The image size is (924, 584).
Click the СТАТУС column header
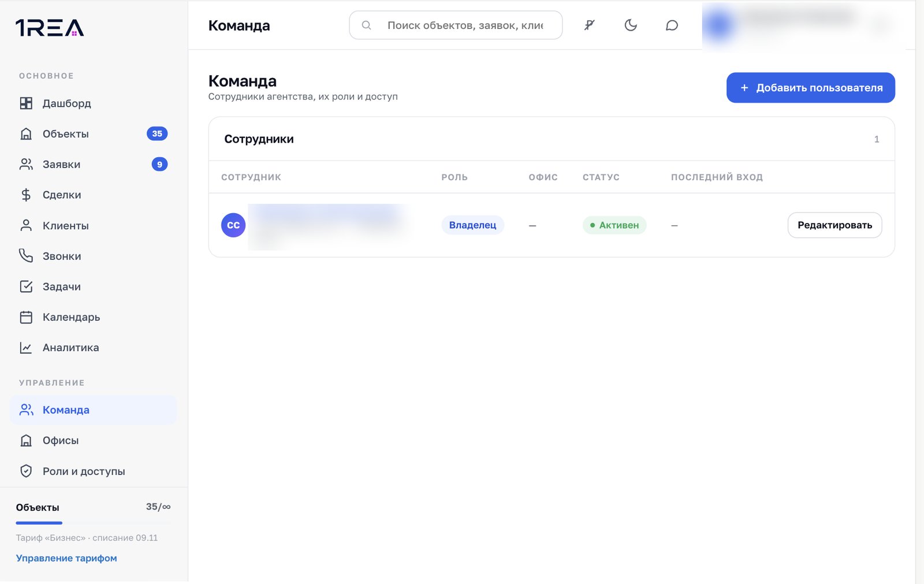coord(601,177)
